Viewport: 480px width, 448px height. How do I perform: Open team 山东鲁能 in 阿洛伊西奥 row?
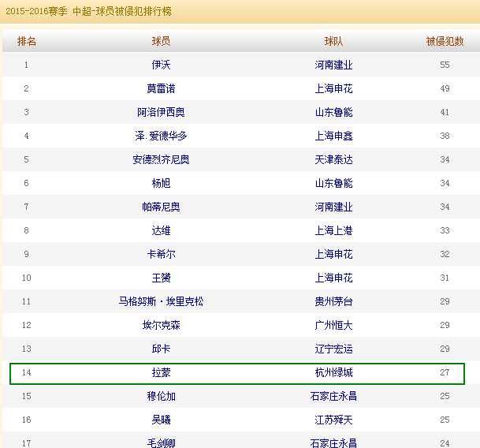(x=333, y=112)
